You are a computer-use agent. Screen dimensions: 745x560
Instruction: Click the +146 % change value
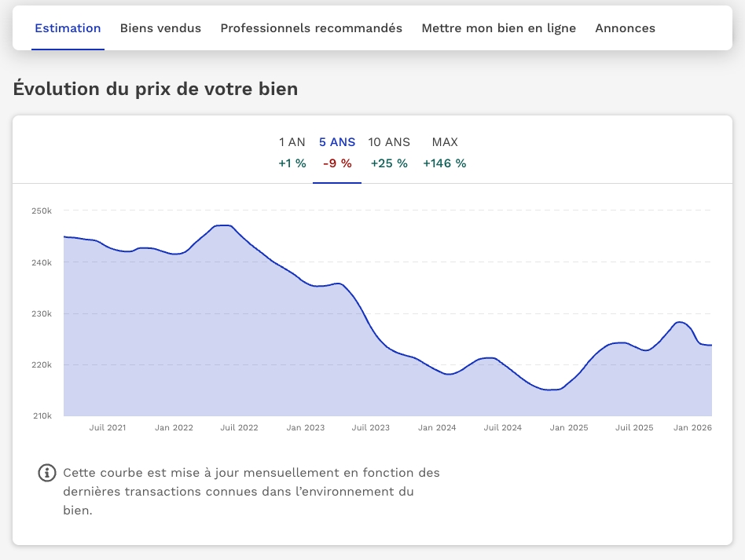point(445,163)
